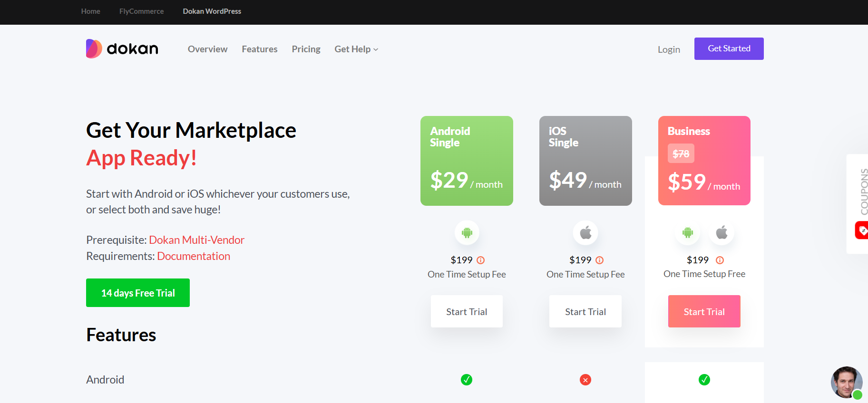Click info icon beside Business setup fee
This screenshot has width=868, height=403.
(720, 260)
